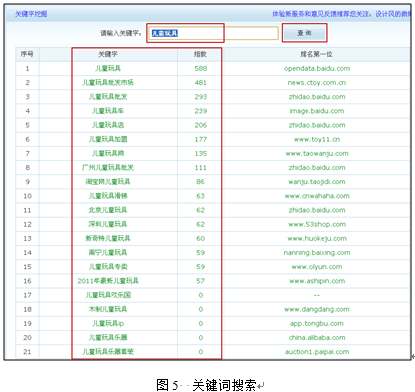
Task: Click index value 57 in row 16
Action: [200, 281]
